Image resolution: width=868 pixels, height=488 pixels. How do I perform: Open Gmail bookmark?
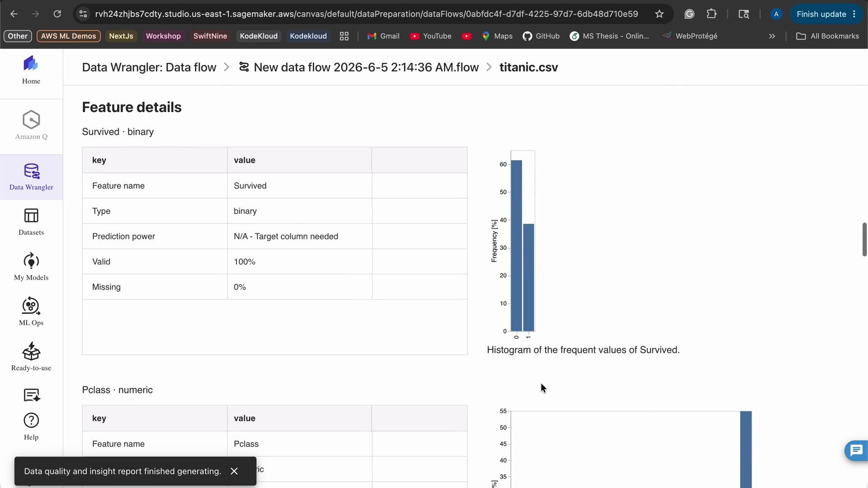(x=383, y=36)
